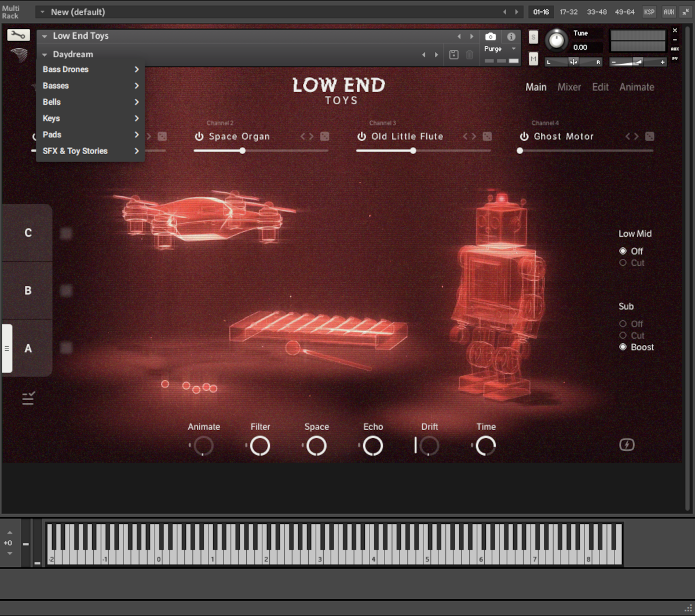Switch to the Main tab
Image resolution: width=695 pixels, height=616 pixels.
point(536,87)
